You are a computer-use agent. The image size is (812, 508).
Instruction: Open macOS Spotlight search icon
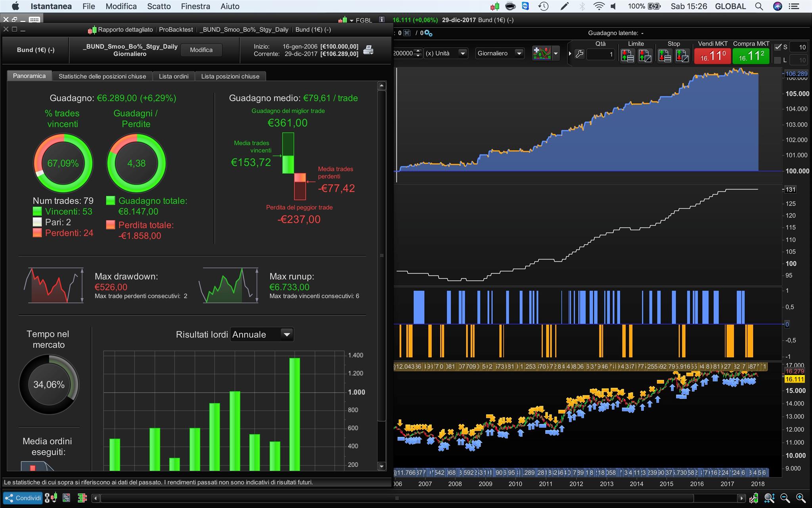[759, 6]
